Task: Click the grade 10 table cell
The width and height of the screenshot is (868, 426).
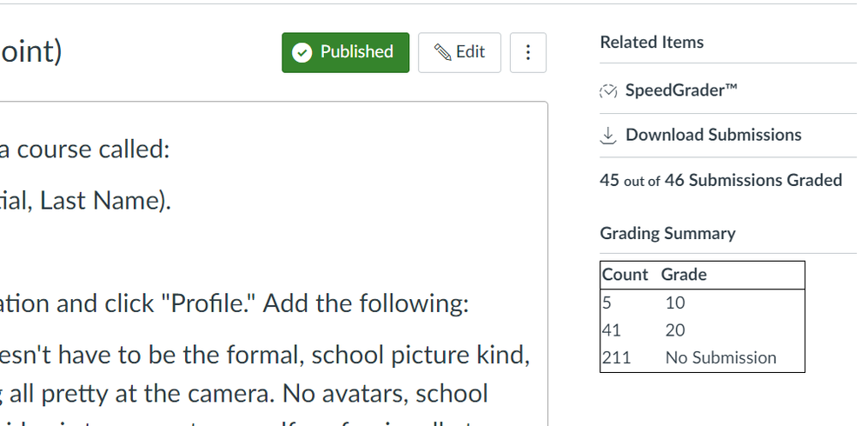Action: (x=675, y=303)
